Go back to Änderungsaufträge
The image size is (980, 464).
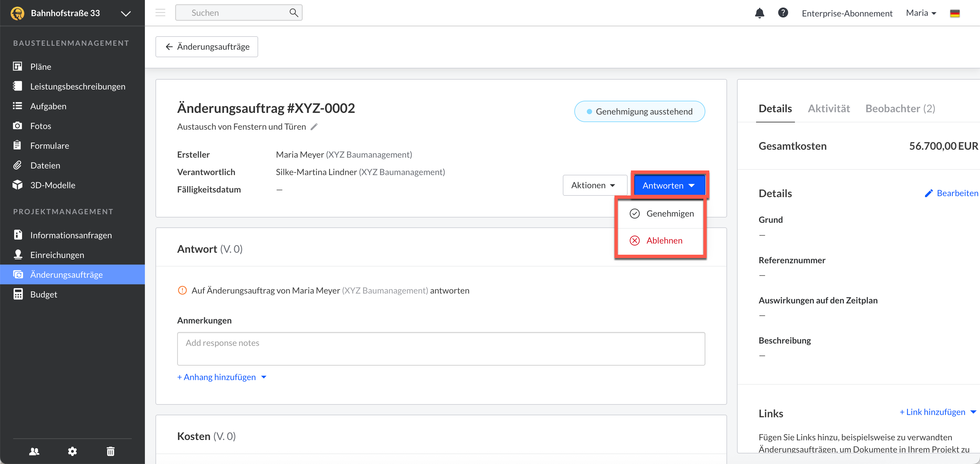coord(206,47)
